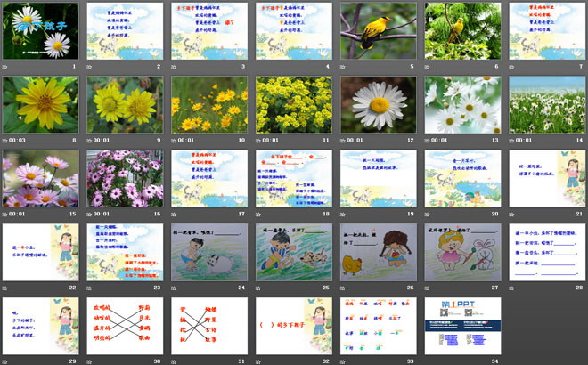This screenshot has height=365, width=588.
Task: Select slide 30 with crossed matching lines
Action: pos(124,325)
